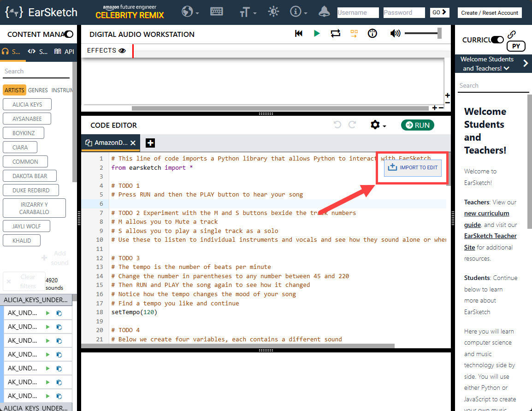Click the Username input field

pos(358,13)
